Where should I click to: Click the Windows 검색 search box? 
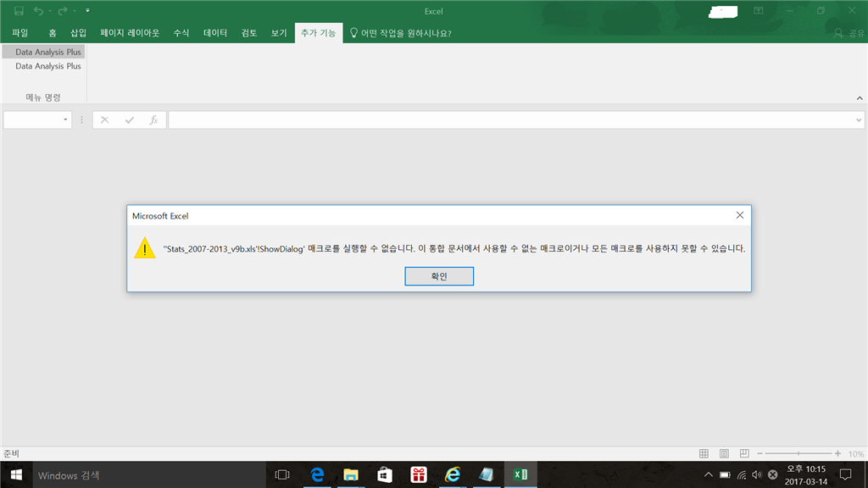(148, 474)
